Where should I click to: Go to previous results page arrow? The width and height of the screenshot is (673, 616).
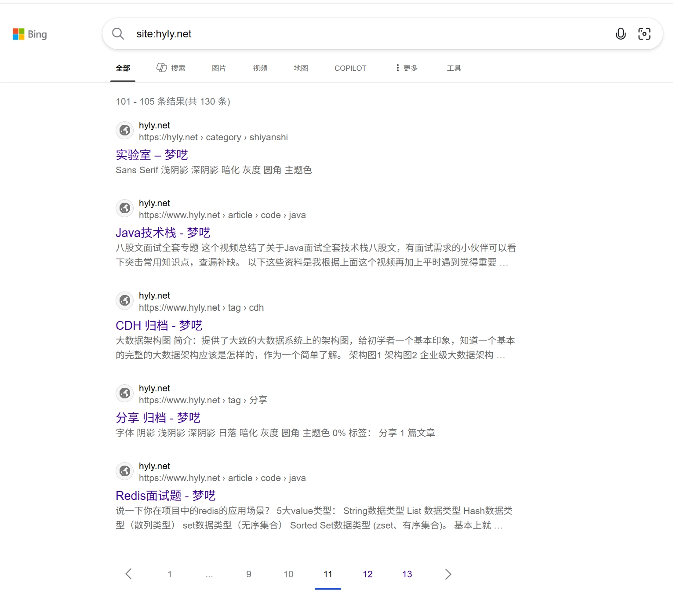click(x=129, y=574)
